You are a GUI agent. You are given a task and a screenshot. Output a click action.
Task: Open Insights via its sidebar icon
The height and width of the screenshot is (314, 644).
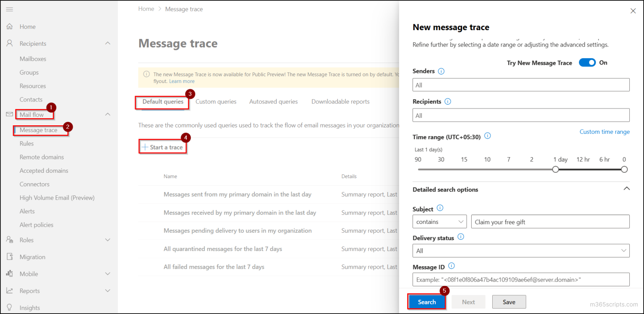click(x=9, y=307)
